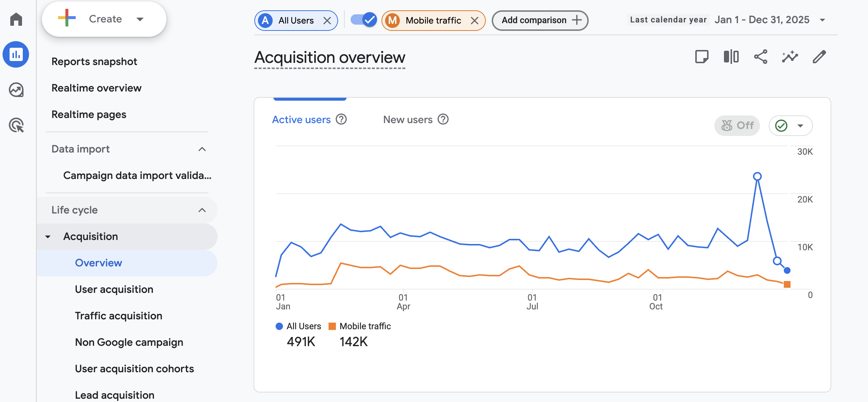Screen dimensions: 868x402
Task: Click the 01 Oct axis label
Action: [x=656, y=302]
